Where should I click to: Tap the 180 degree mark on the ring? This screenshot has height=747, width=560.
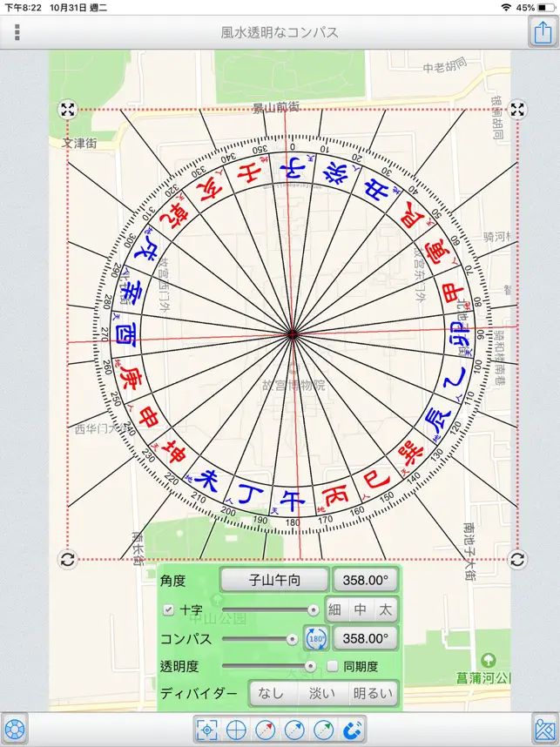pyautogui.click(x=293, y=522)
